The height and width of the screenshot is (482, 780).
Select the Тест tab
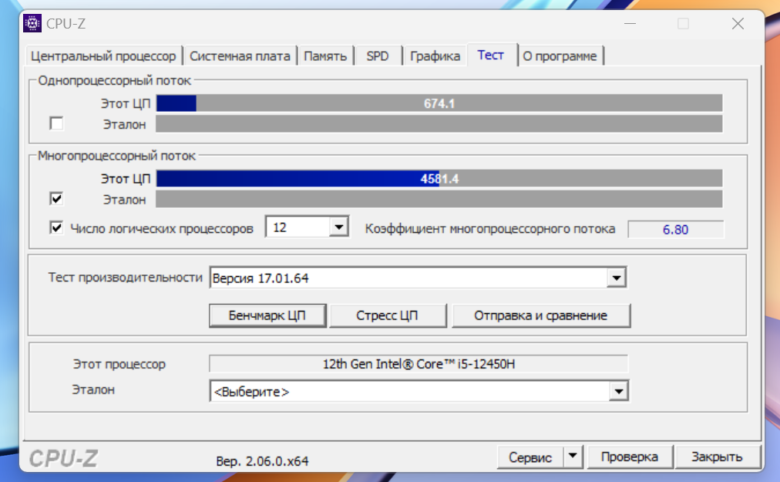[x=491, y=55]
